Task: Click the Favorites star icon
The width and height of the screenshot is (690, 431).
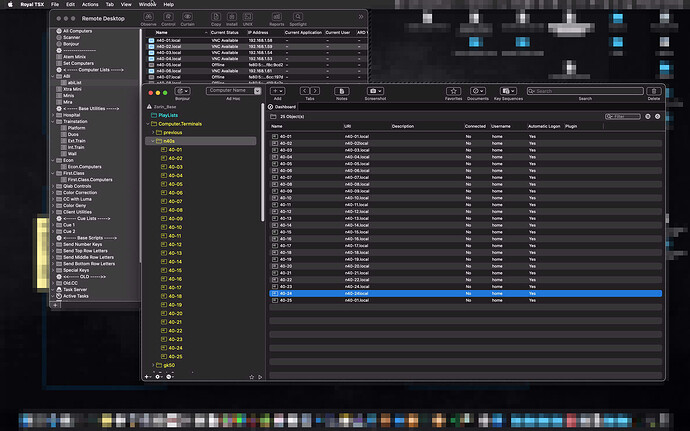Action: point(453,92)
